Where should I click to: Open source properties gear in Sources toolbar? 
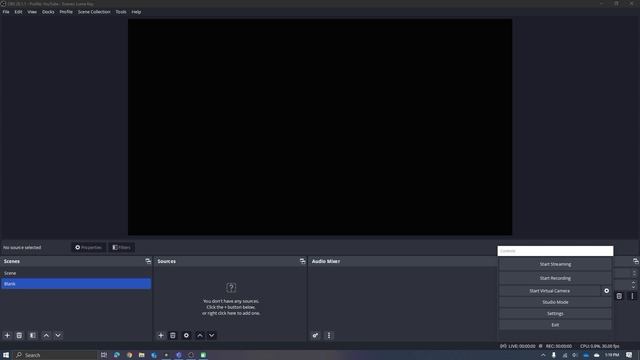pos(186,335)
